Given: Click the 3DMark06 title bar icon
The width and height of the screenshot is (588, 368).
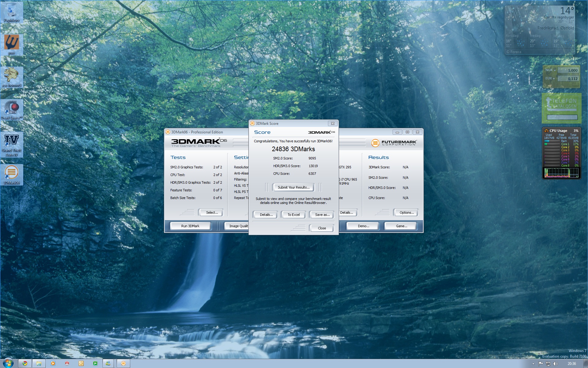Looking at the screenshot, I should (x=168, y=132).
